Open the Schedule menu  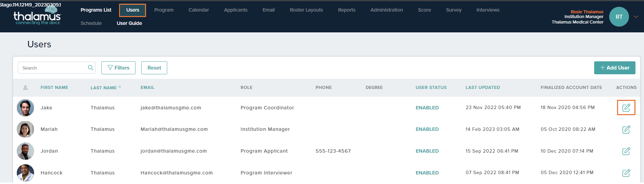[x=91, y=23]
